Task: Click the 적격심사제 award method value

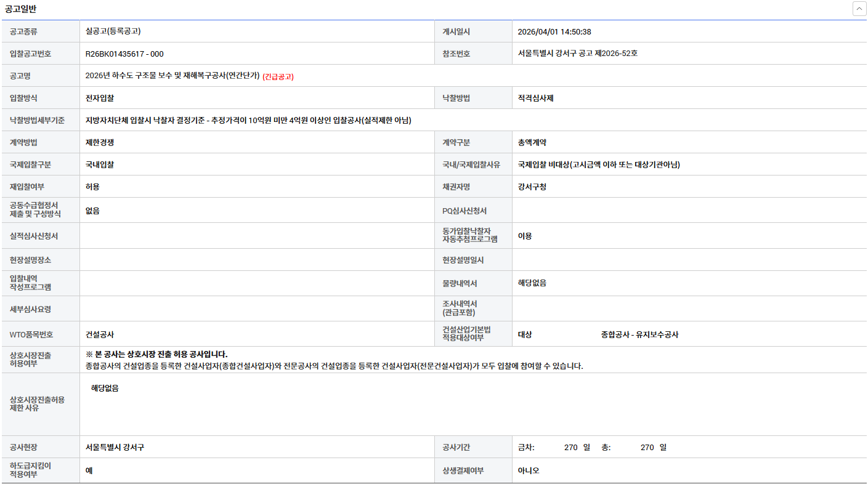Action: click(535, 98)
